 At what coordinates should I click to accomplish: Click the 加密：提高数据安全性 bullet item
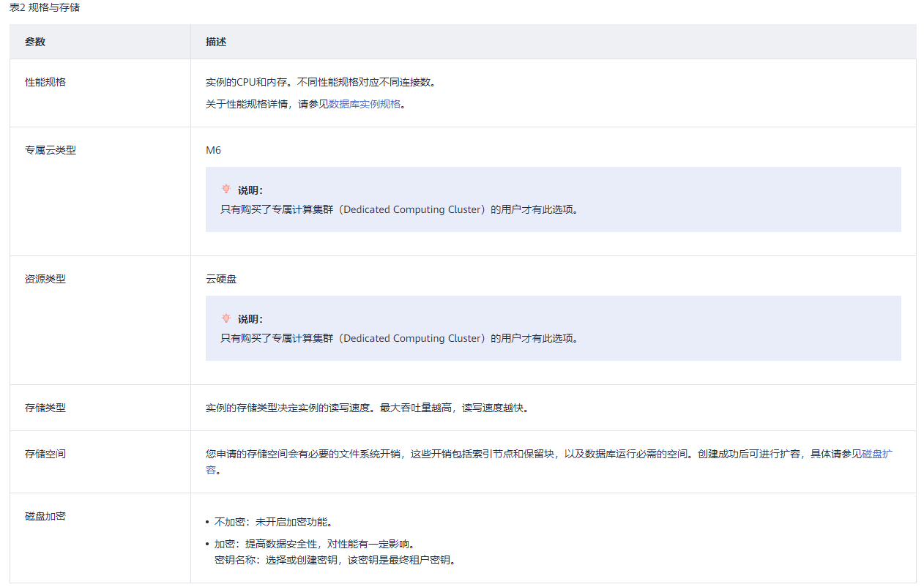point(314,544)
